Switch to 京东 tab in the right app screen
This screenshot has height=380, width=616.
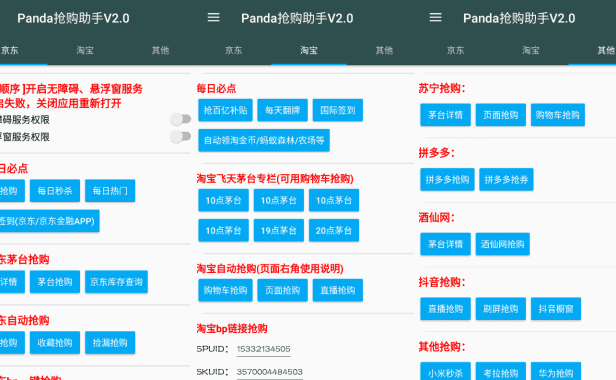tap(455, 50)
